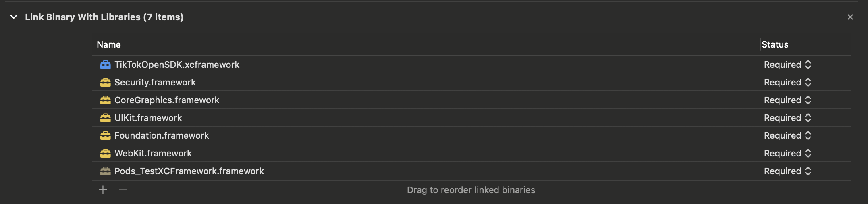
Task: Remove library with the minus button
Action: (x=123, y=190)
